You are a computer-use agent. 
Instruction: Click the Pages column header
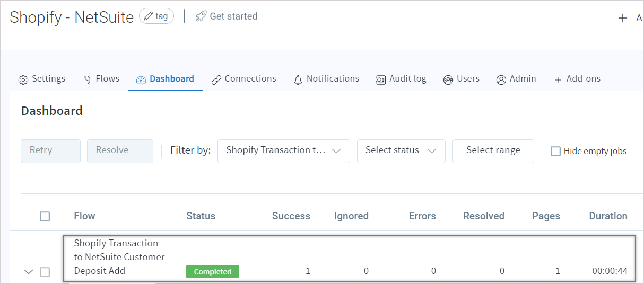pyautogui.click(x=546, y=216)
